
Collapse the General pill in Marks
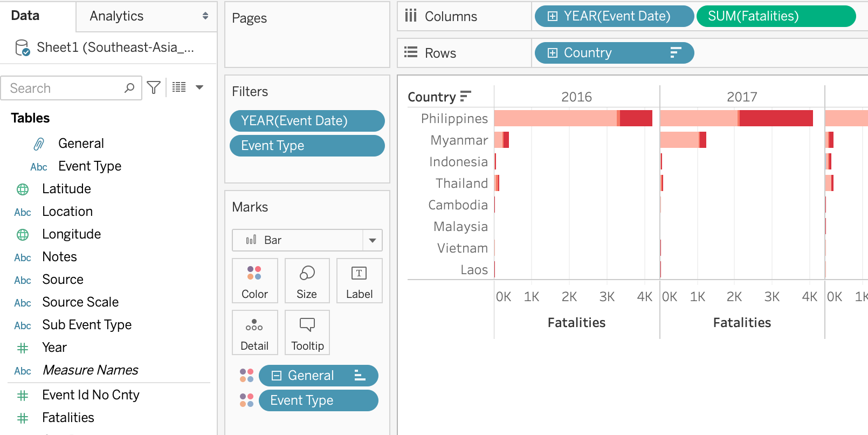click(x=277, y=376)
